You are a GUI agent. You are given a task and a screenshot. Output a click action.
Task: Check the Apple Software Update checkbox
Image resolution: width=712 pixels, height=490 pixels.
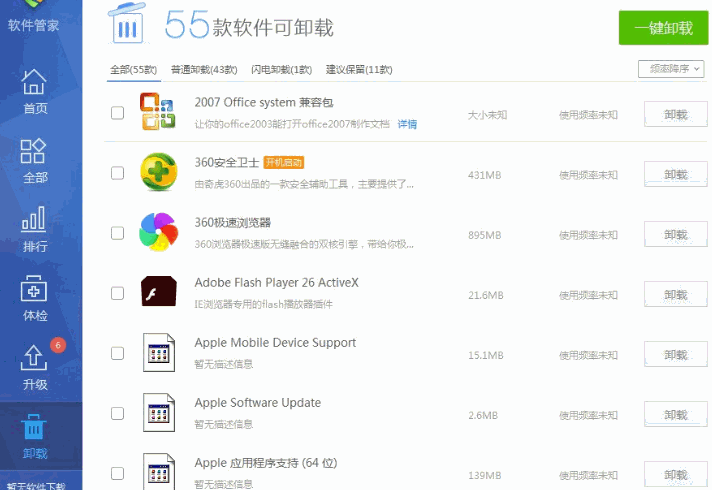click(118, 413)
